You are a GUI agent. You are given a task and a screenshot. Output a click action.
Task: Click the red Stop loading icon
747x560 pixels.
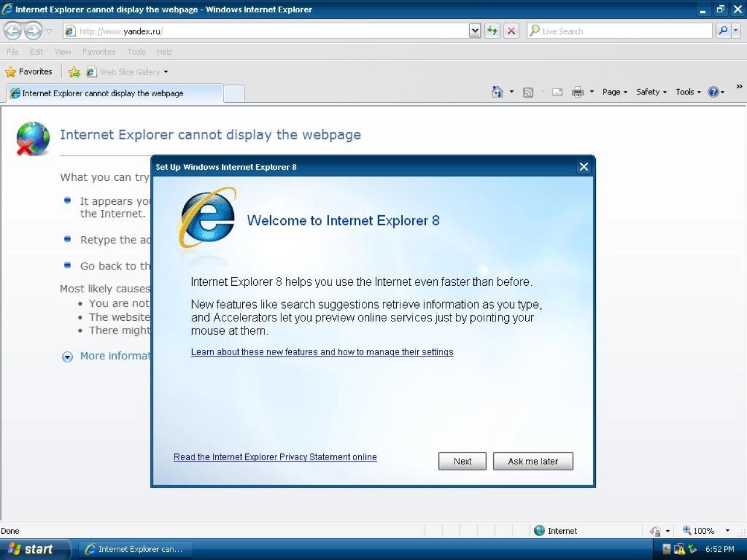pyautogui.click(x=511, y=31)
